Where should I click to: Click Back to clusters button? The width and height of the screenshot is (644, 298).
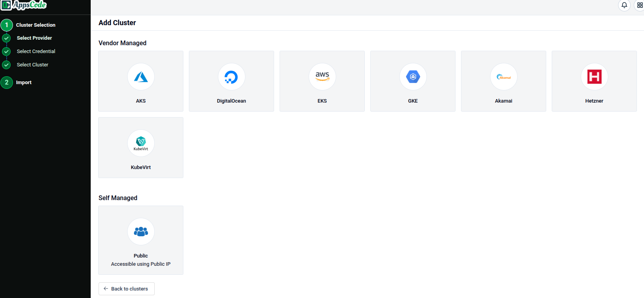click(x=126, y=289)
